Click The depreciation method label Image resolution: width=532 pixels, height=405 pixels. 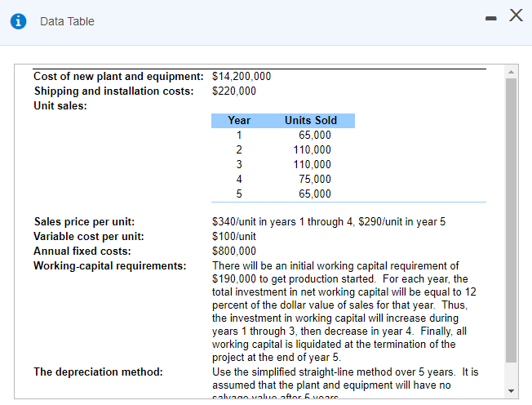(x=98, y=372)
